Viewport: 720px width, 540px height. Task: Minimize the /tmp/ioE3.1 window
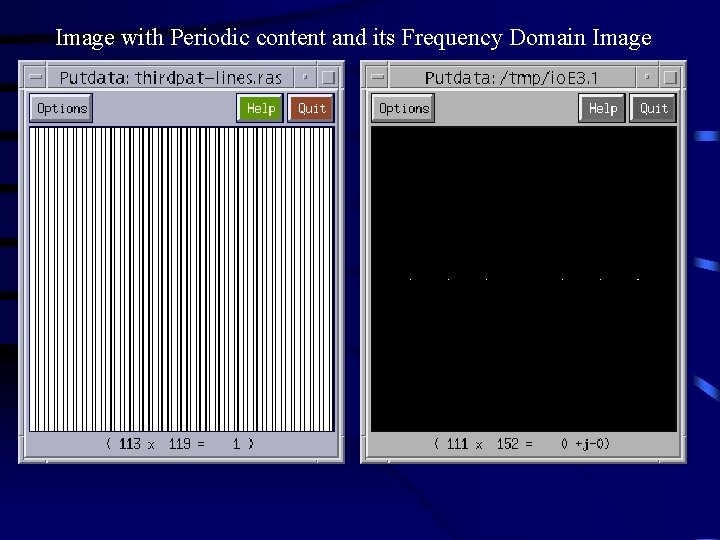pos(647,77)
